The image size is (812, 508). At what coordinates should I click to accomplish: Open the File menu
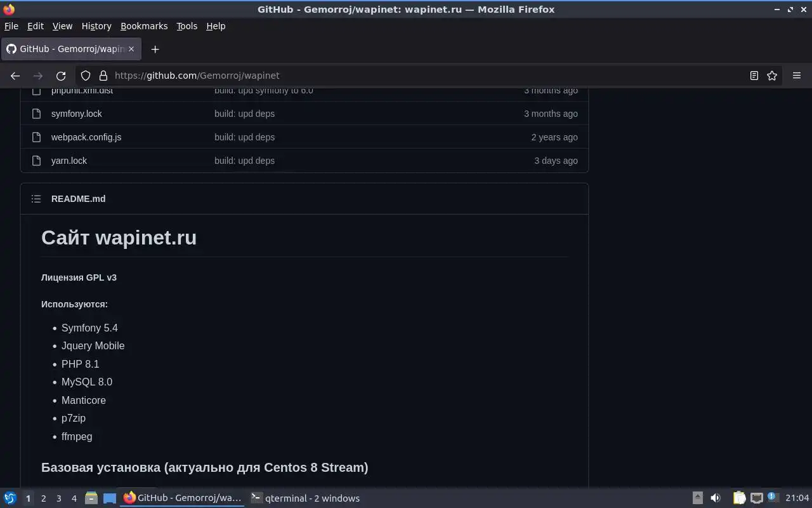[x=11, y=26]
